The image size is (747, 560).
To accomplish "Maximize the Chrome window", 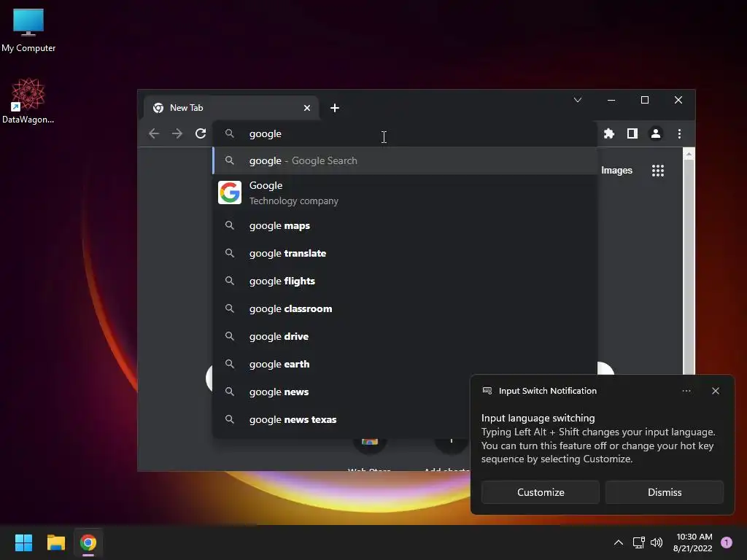I will click(x=645, y=100).
